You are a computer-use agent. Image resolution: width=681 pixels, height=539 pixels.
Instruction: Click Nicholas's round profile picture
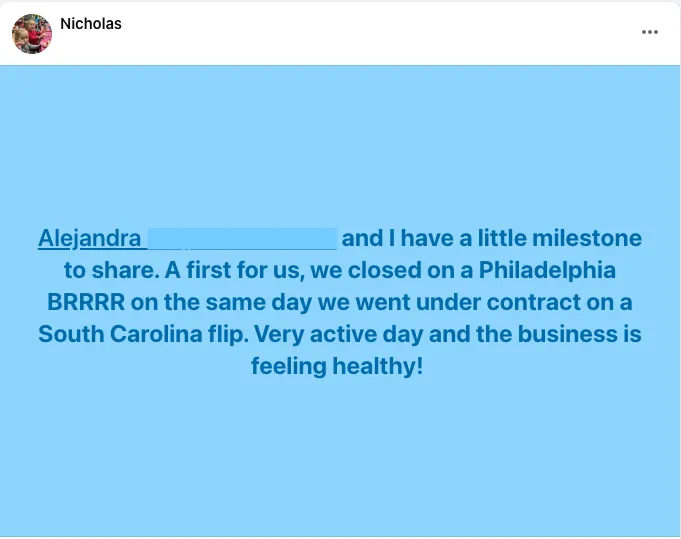coord(32,33)
